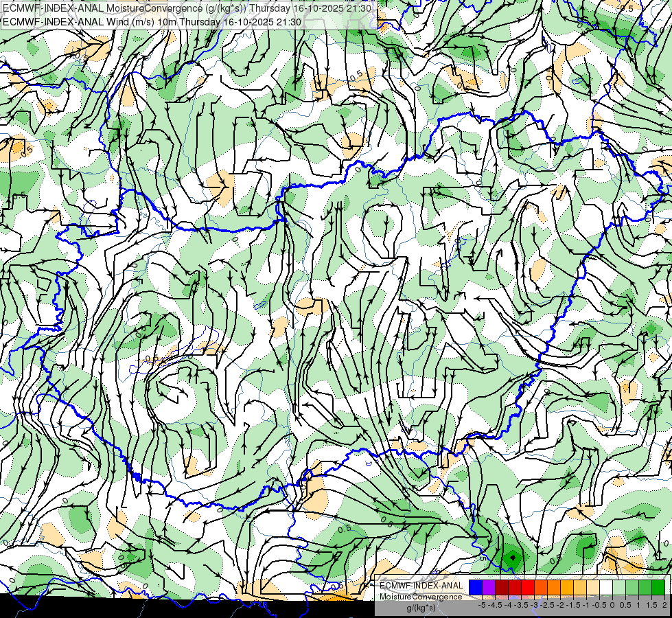Pick the white swatch in the color scale
Viewport: 672px width, 618px height.
pos(606,587)
